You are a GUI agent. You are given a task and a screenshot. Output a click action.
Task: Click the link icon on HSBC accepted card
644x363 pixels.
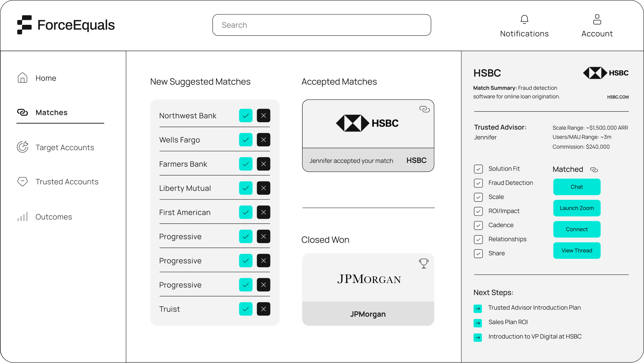click(424, 109)
